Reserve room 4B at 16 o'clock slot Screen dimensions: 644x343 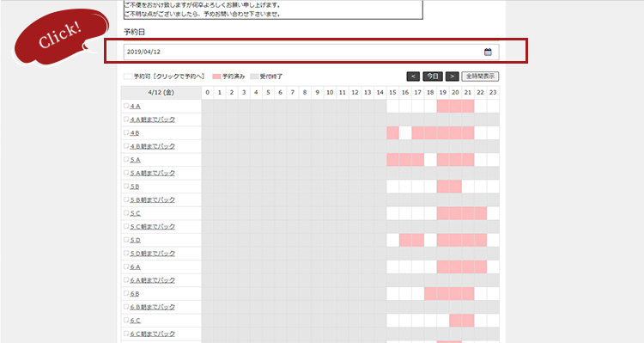tap(405, 133)
